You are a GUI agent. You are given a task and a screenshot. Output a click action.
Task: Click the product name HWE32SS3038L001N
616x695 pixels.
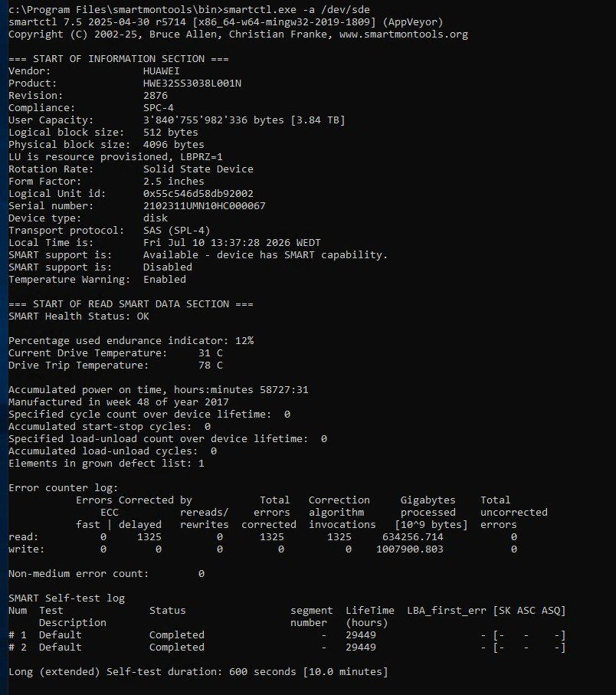point(192,83)
